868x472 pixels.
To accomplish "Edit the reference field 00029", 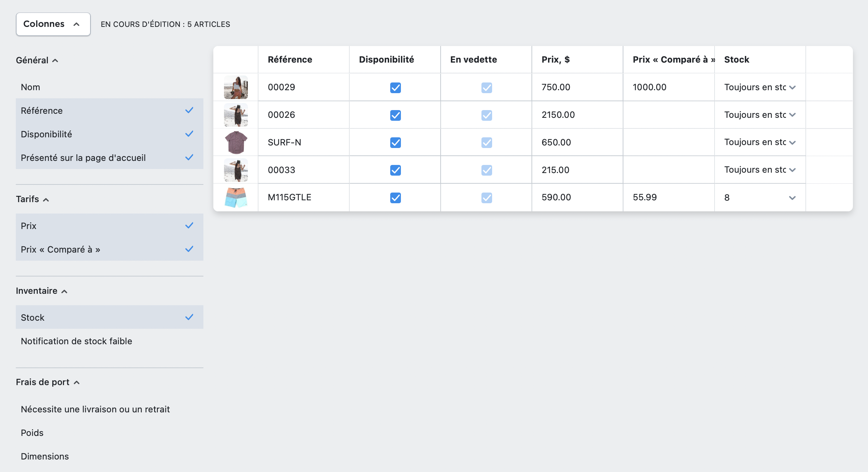I will click(x=303, y=87).
